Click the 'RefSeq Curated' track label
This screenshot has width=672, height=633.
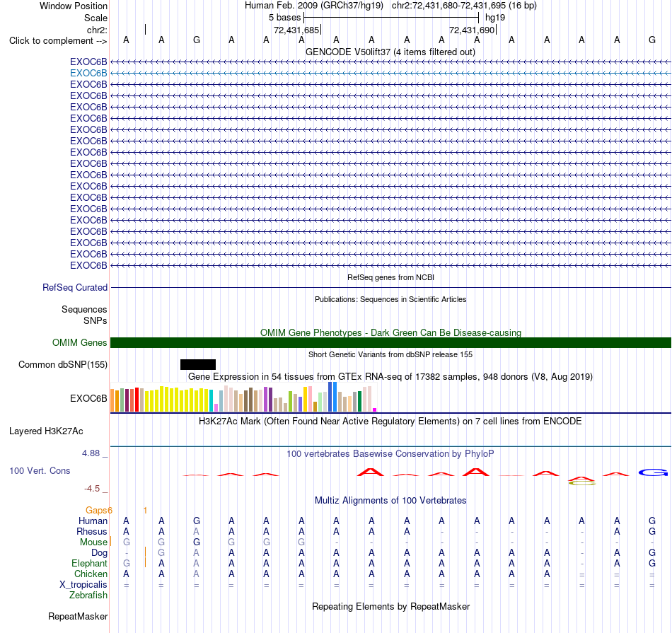(74, 288)
